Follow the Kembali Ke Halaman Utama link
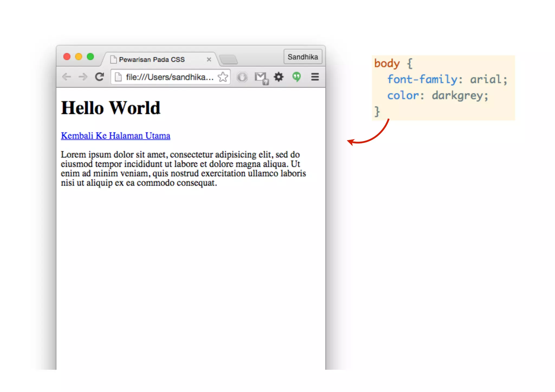This screenshot has width=555, height=392. click(115, 136)
